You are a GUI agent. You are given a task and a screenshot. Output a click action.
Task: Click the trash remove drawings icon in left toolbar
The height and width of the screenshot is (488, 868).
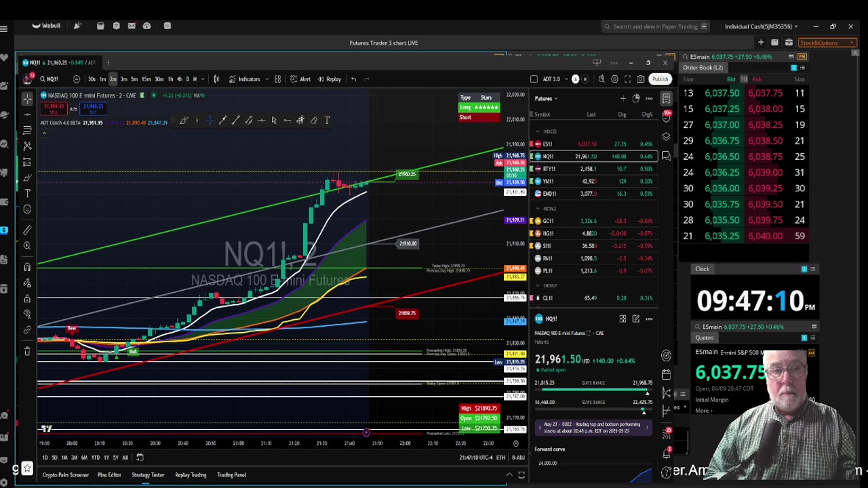tap(27, 351)
